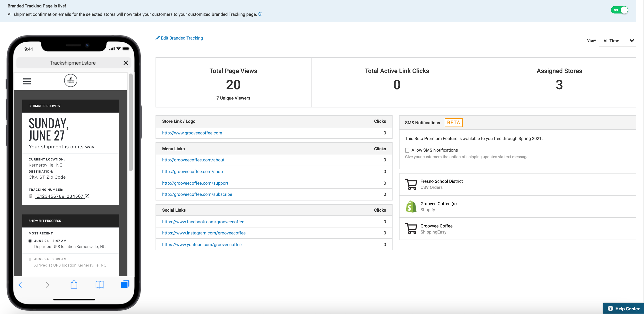Screen dimensions: 644x314
Task: Click the cart icon for Fresno School District
Action: 411,184
